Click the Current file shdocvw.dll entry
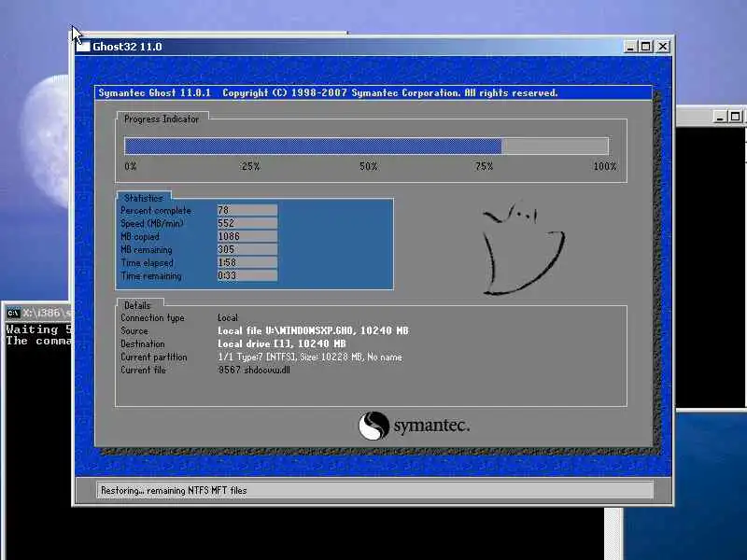Image resolution: width=747 pixels, height=560 pixels. [254, 370]
